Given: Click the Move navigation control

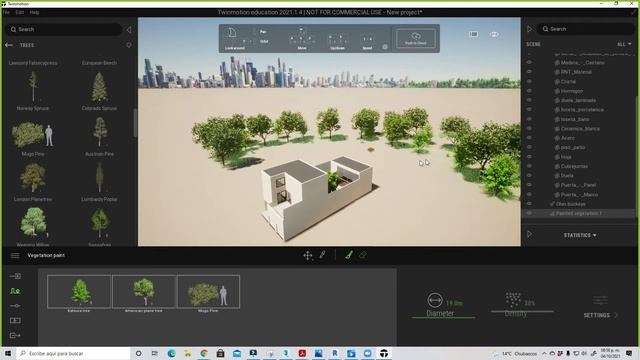Looking at the screenshot, I should coord(302,39).
